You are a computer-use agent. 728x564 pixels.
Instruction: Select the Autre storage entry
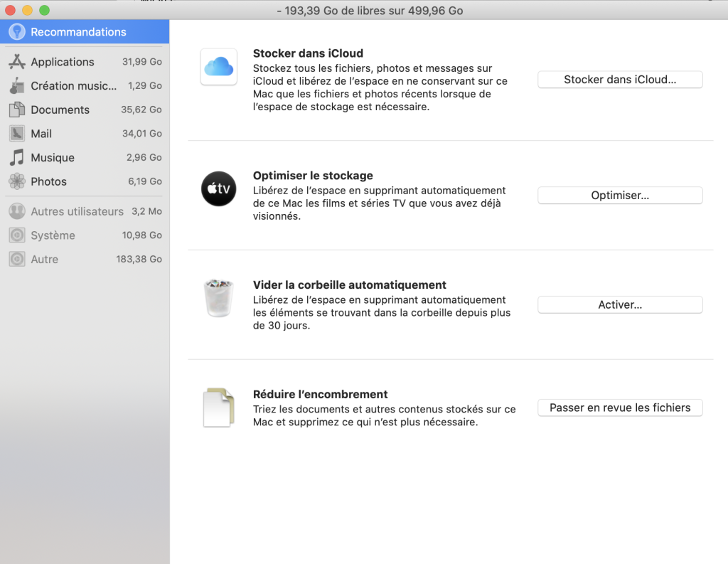[44, 260]
